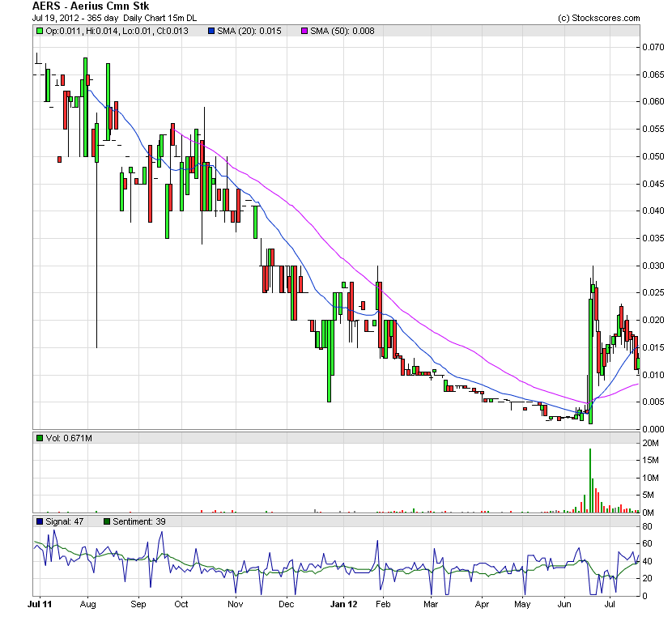672x621 pixels.
Task: Click the 'SMA (50): 0.008' legend label
Action: tap(342, 31)
